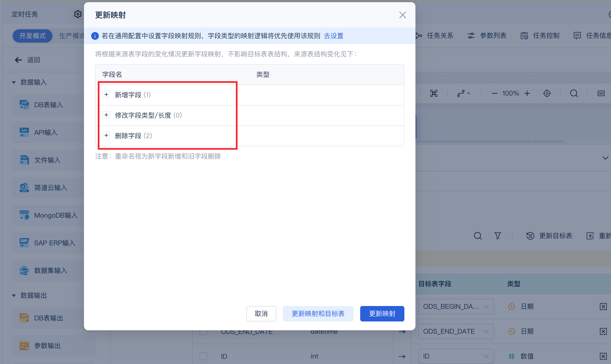Viewport: 611px width, 364px height.
Task: Open the ODS_BEGIN_DA... target field dropdown
Action: tap(456, 307)
